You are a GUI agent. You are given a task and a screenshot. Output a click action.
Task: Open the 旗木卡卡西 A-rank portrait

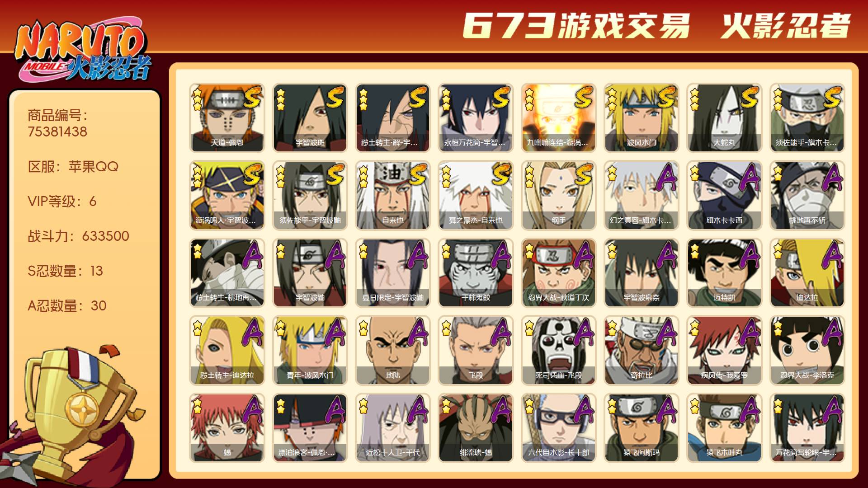pyautogui.click(x=724, y=195)
